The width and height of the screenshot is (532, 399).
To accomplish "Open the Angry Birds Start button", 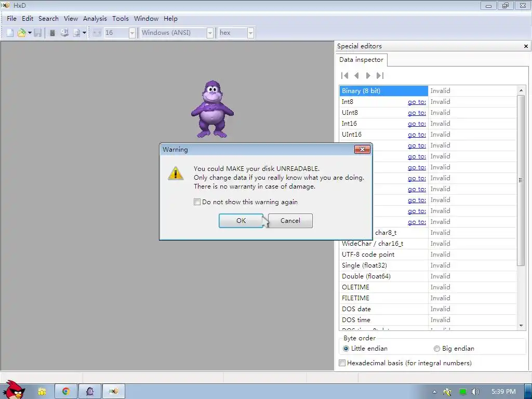I will pos(13,390).
